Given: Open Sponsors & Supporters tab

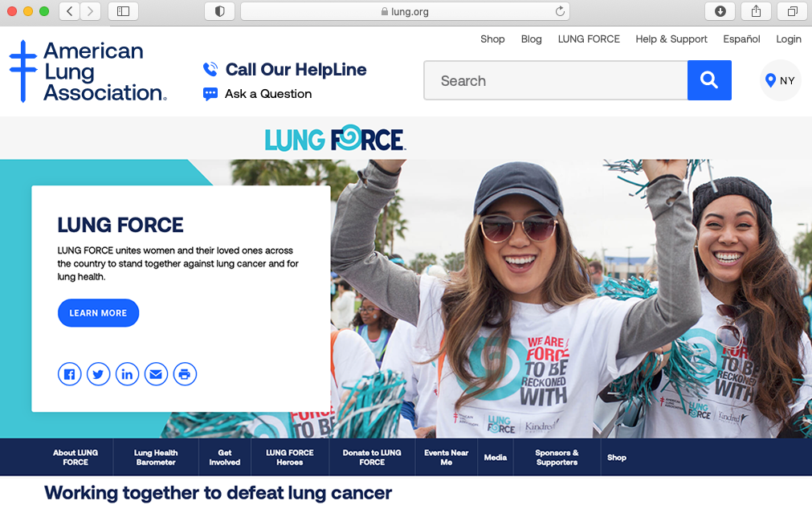Looking at the screenshot, I should (557, 458).
